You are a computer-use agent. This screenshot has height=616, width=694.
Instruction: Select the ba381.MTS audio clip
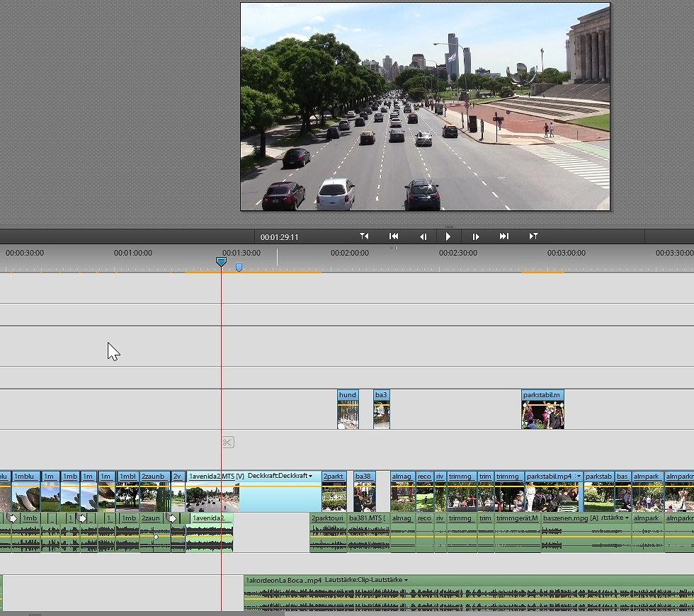369,532
